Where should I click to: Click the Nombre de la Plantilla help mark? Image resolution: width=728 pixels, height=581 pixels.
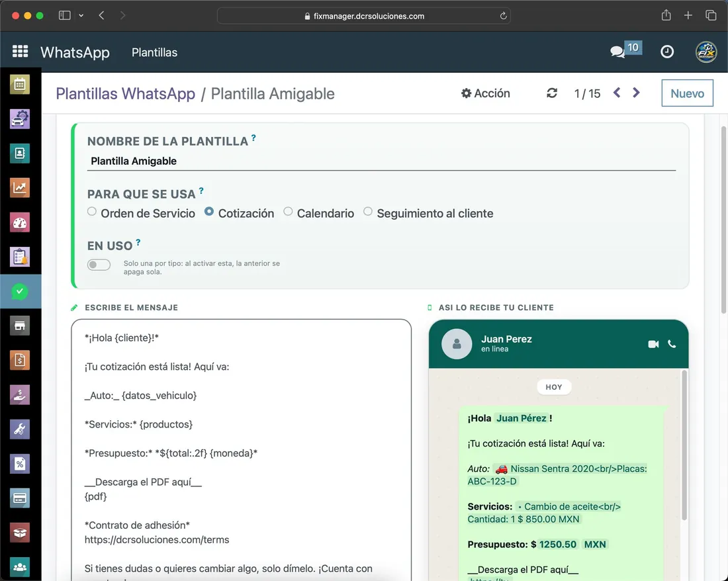[x=253, y=138]
